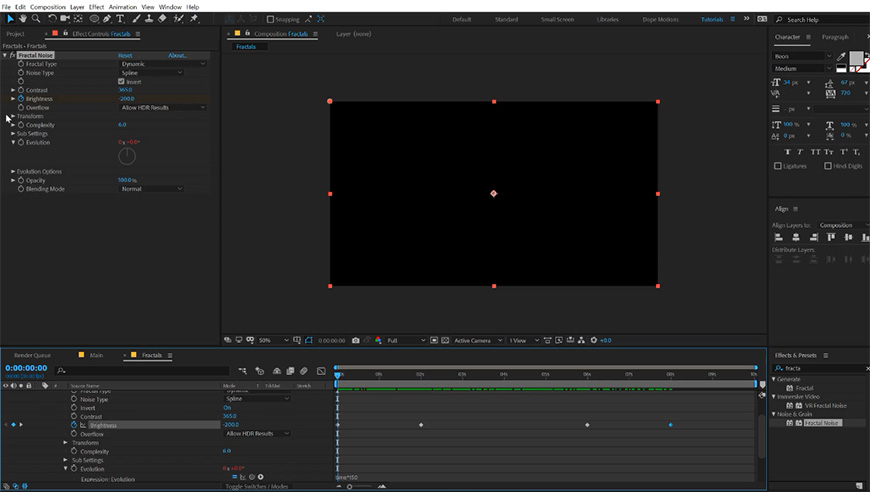Select the Hand tool in toolbar
The image size is (870, 492).
[23, 18]
